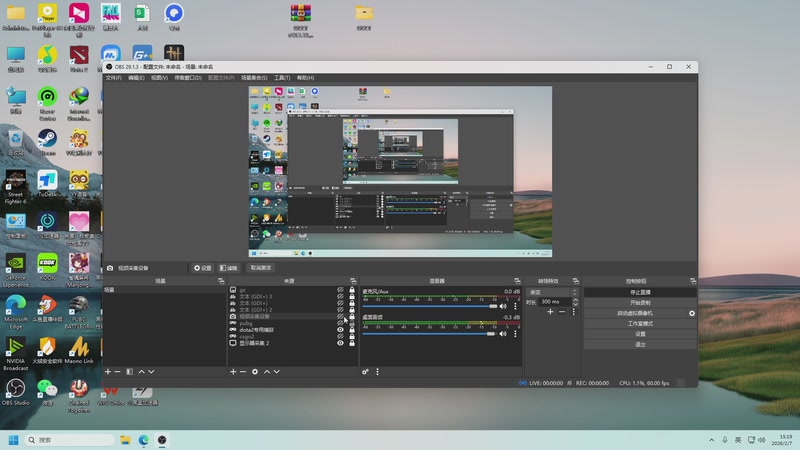Show the hidden gz source via eye icon
This screenshot has width=800, height=450.
pos(340,290)
